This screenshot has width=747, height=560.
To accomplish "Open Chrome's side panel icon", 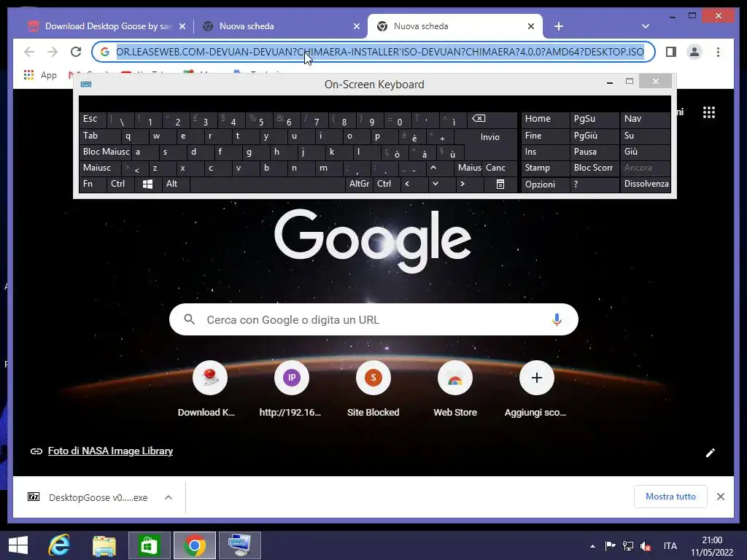I will pos(671,52).
